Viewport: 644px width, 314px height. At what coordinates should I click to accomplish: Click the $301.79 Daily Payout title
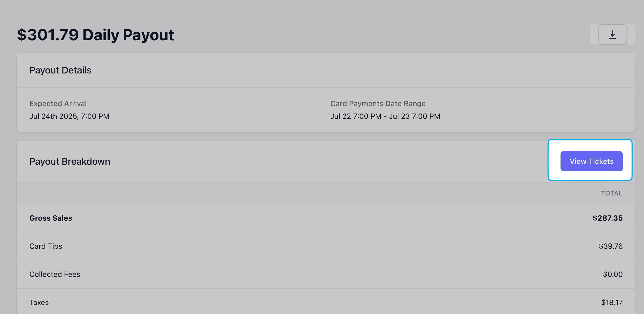coord(95,35)
